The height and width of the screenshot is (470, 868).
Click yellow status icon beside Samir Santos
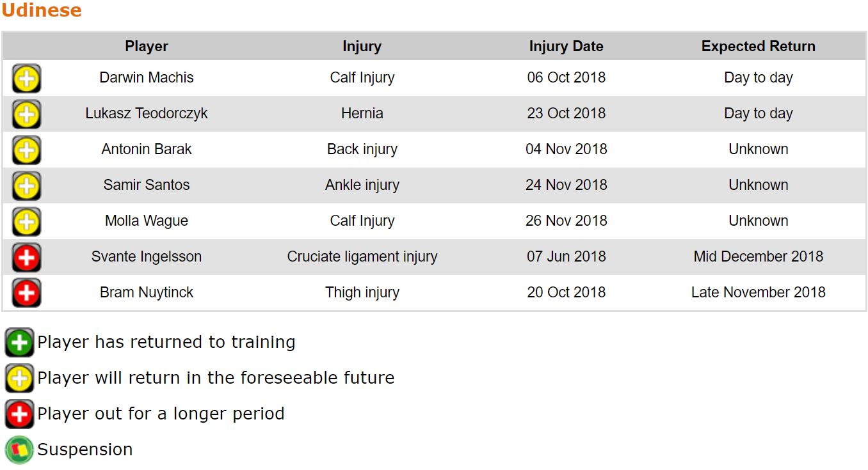click(26, 186)
